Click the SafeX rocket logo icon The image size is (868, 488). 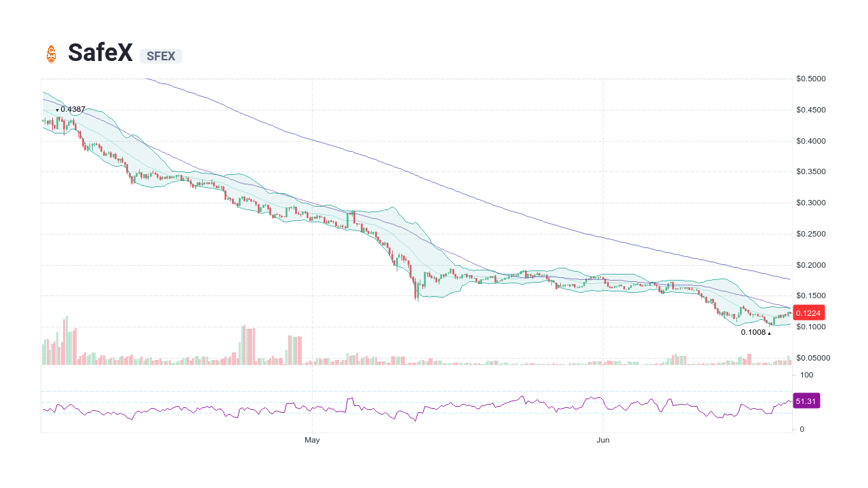coord(53,54)
